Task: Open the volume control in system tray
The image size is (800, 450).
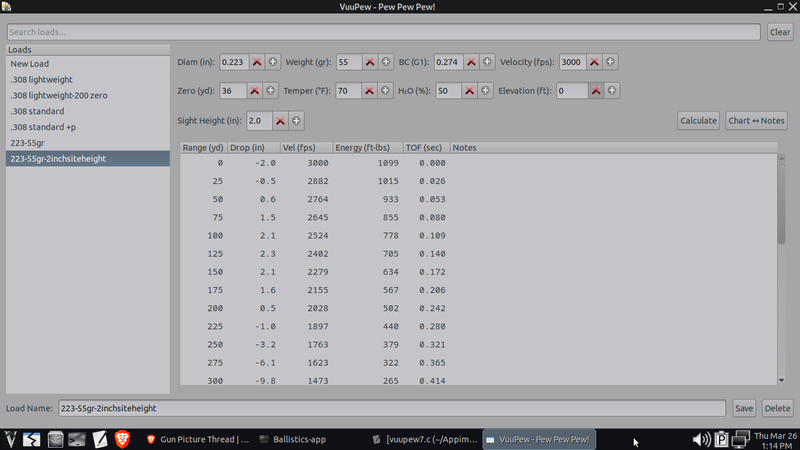Action: [702, 439]
